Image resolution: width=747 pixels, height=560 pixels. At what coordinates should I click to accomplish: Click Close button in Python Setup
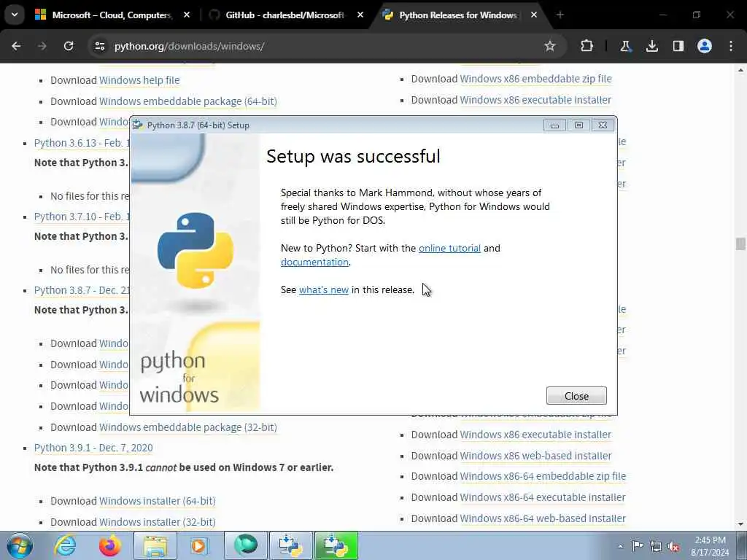click(576, 396)
